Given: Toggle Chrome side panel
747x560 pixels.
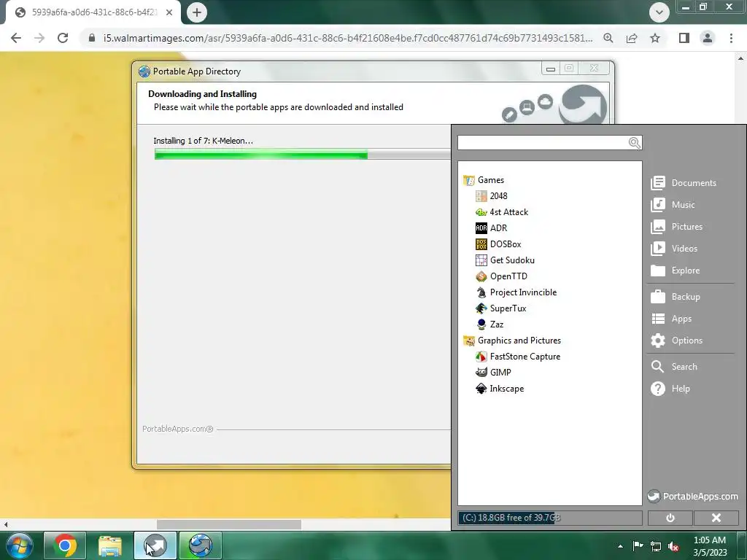Looking at the screenshot, I should pyautogui.click(x=684, y=38).
